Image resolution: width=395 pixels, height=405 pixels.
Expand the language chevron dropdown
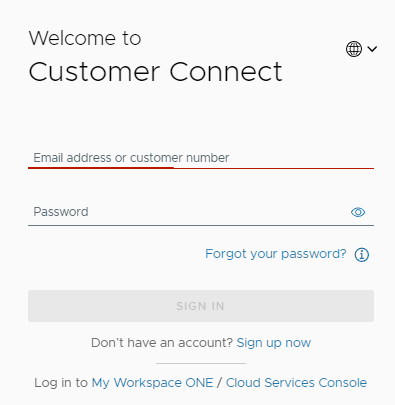click(x=372, y=49)
